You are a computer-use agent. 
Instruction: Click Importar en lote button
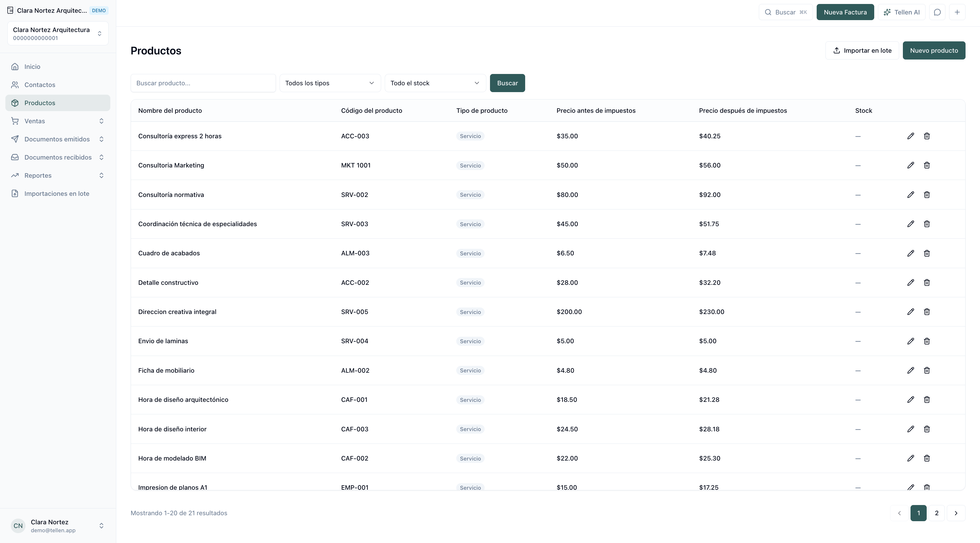[x=862, y=50]
